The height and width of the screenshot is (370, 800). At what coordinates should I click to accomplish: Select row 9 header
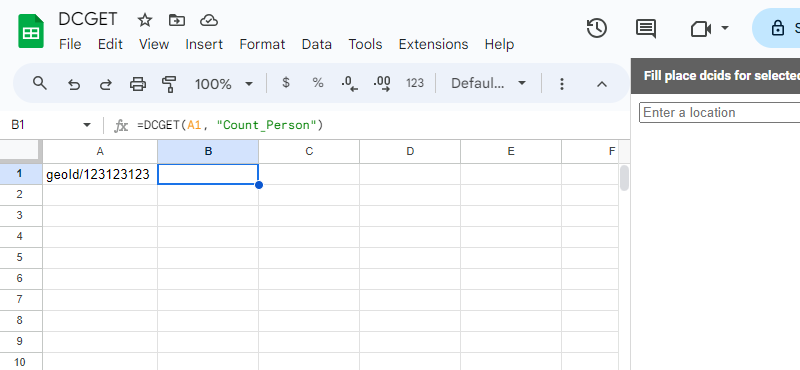[x=21, y=341]
